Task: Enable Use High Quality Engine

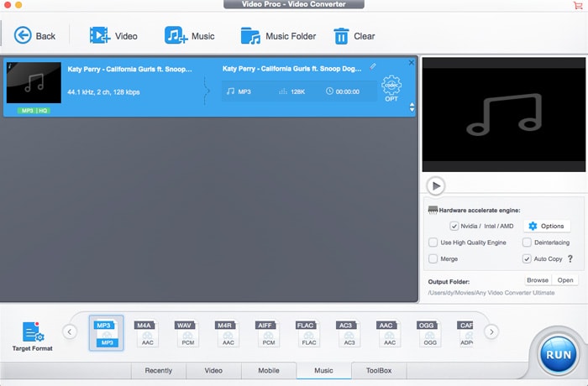Action: [433, 243]
